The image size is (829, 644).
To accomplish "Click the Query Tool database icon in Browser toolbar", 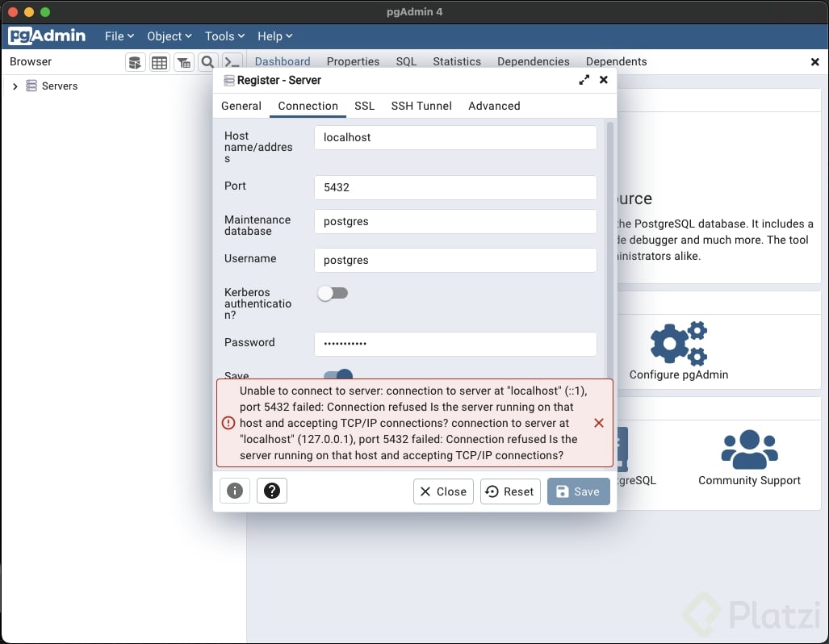I will pyautogui.click(x=136, y=62).
